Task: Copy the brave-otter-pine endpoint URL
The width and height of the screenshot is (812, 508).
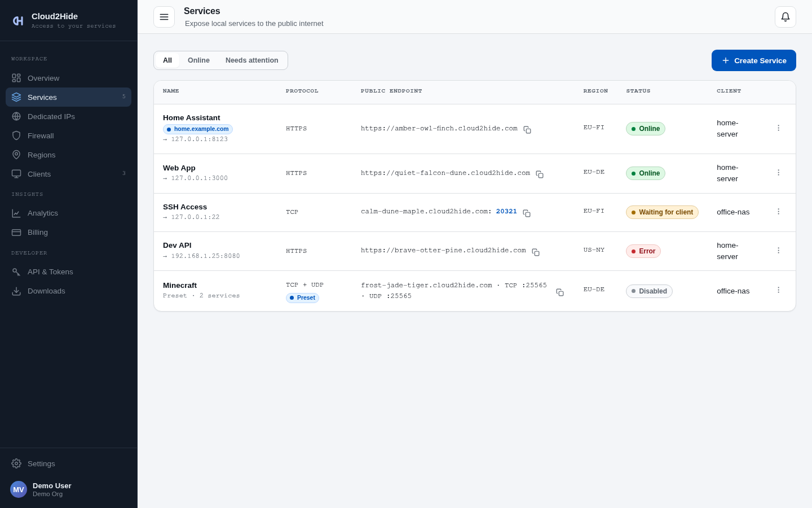Action: (536, 252)
